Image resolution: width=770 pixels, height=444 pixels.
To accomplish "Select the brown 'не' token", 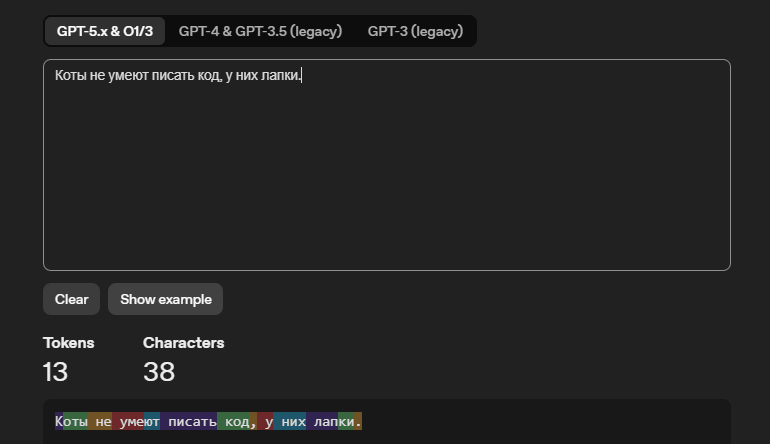I will [100, 421].
